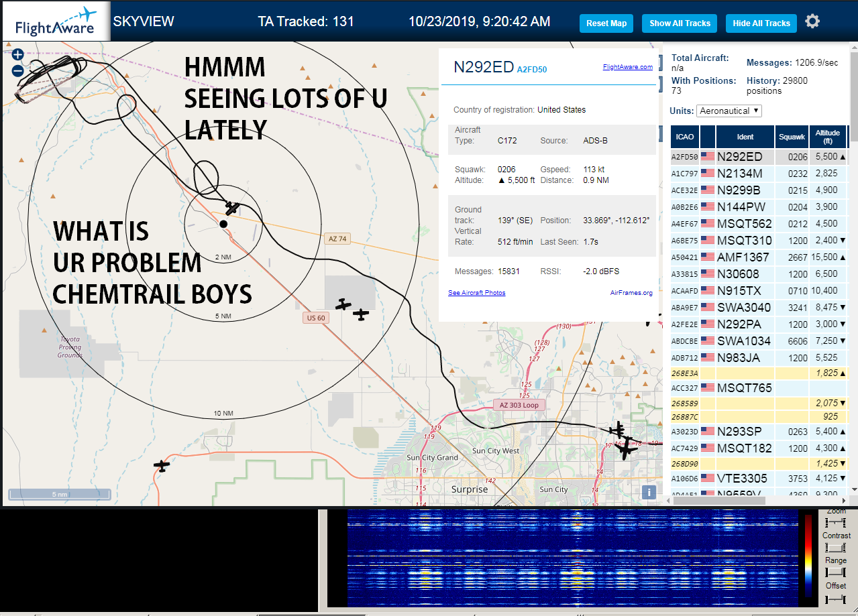Click the receiver location dot on map
858x616 pixels.
[x=223, y=223]
